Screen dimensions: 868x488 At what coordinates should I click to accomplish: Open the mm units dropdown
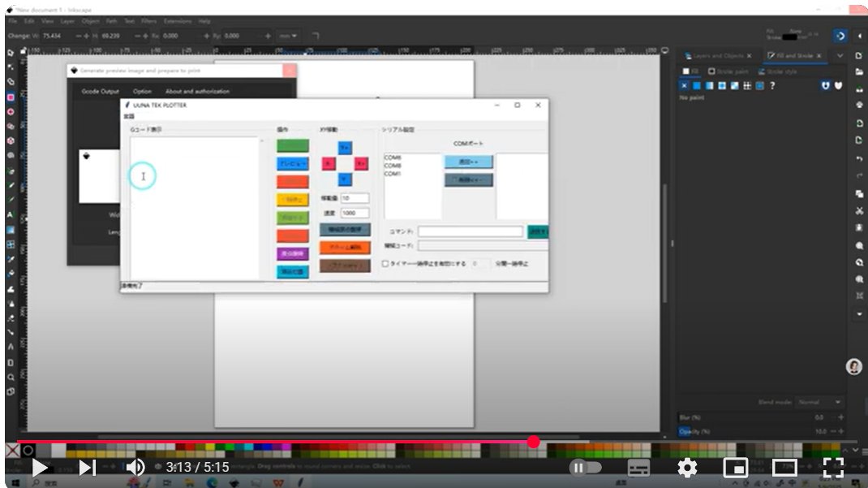pyautogui.click(x=288, y=36)
